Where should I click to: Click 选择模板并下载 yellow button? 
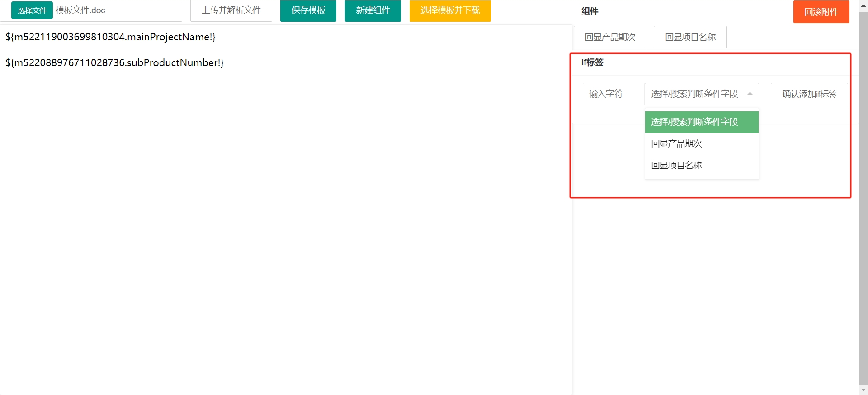click(x=450, y=10)
